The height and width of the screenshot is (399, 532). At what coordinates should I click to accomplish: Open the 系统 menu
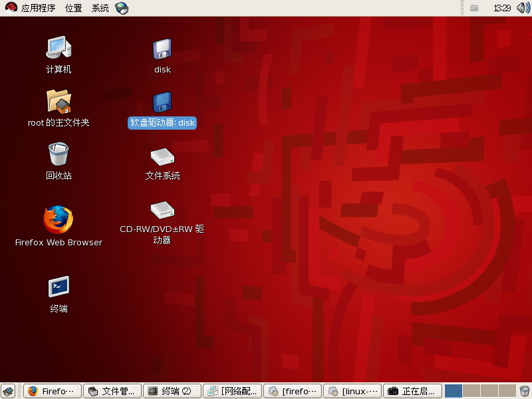(100, 8)
